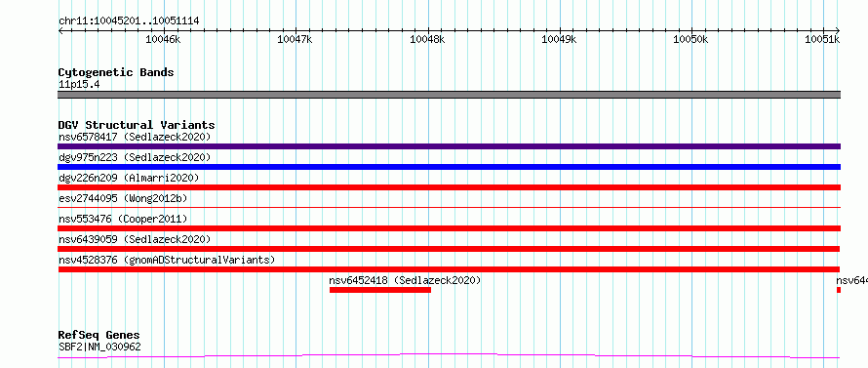The width and height of the screenshot is (868, 368).
Task: Click the 10050k ruler tick label
Action: pos(690,39)
